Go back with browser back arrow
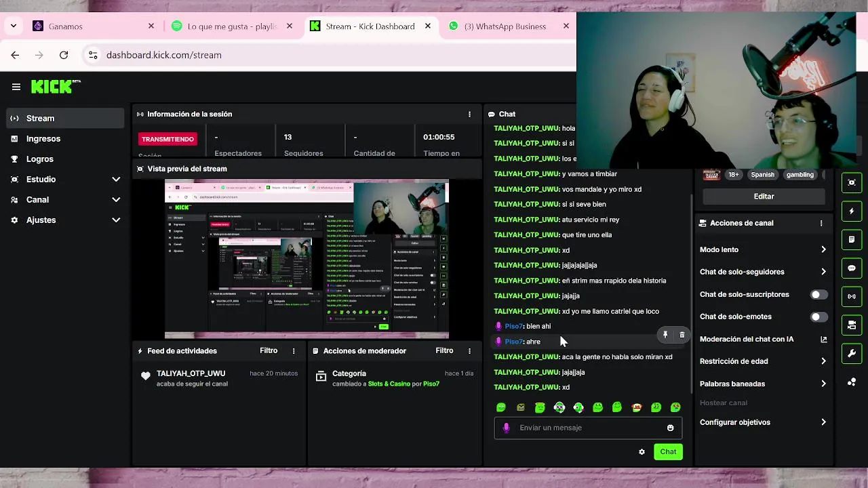Screen dimensions: 868x488 tap(15, 55)
